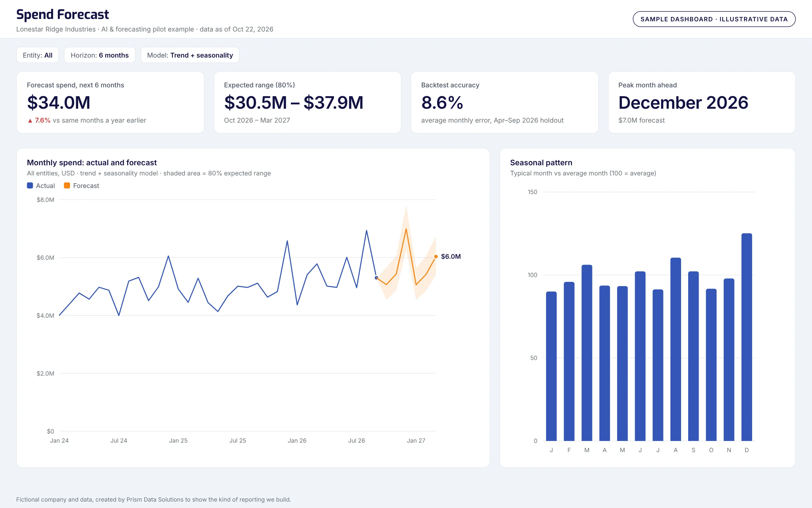812x508 pixels.
Task: Click the average monthly error caption
Action: (492, 120)
